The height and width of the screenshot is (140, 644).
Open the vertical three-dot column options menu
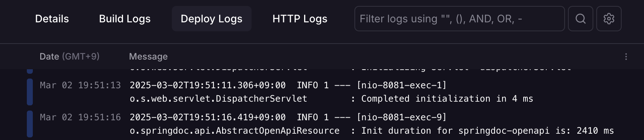coord(626,57)
